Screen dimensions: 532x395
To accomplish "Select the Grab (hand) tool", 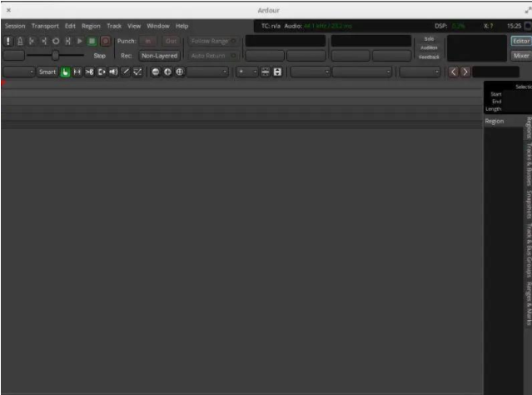I will click(x=65, y=72).
